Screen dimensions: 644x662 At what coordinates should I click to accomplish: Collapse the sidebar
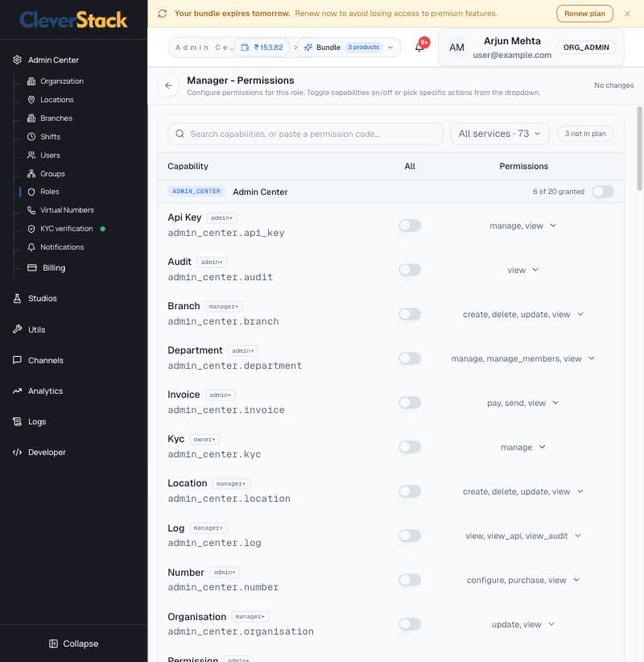point(74,643)
